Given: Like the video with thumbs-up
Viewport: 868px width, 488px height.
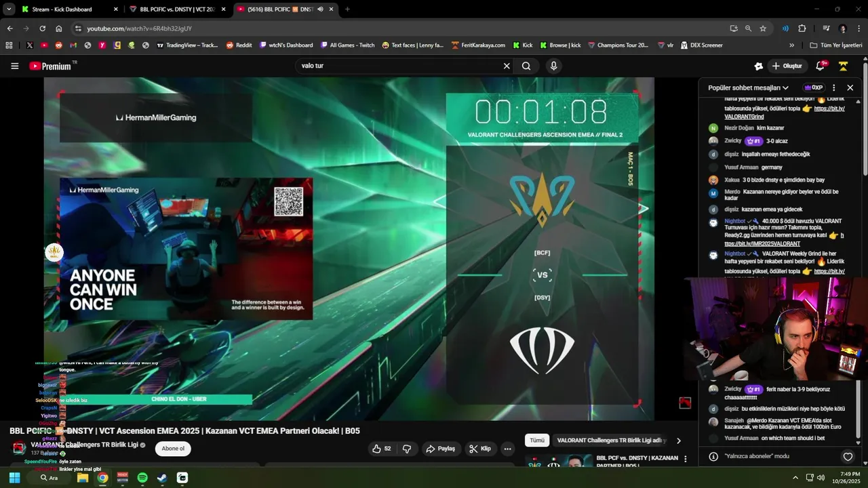Looking at the screenshot, I should [382, 449].
